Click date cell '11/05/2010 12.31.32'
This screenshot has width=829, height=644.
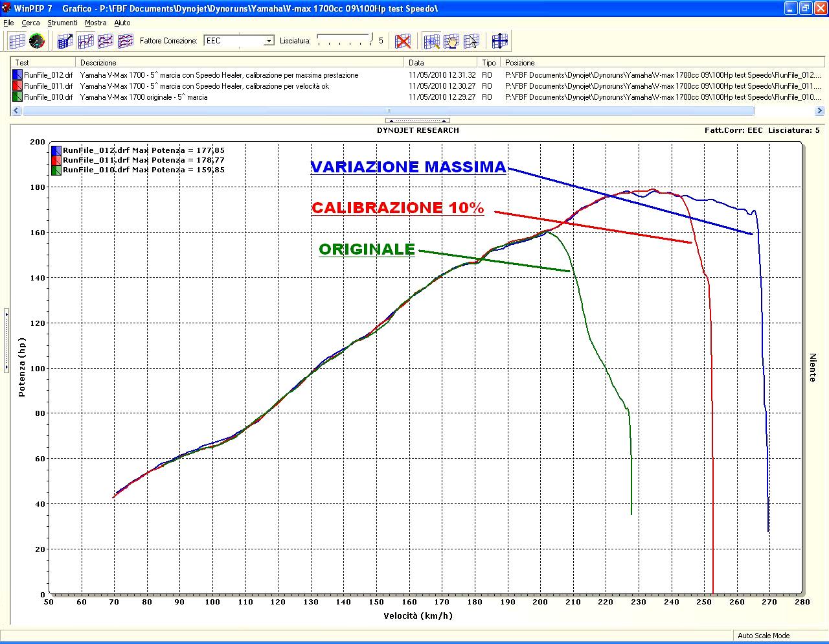[x=442, y=75]
